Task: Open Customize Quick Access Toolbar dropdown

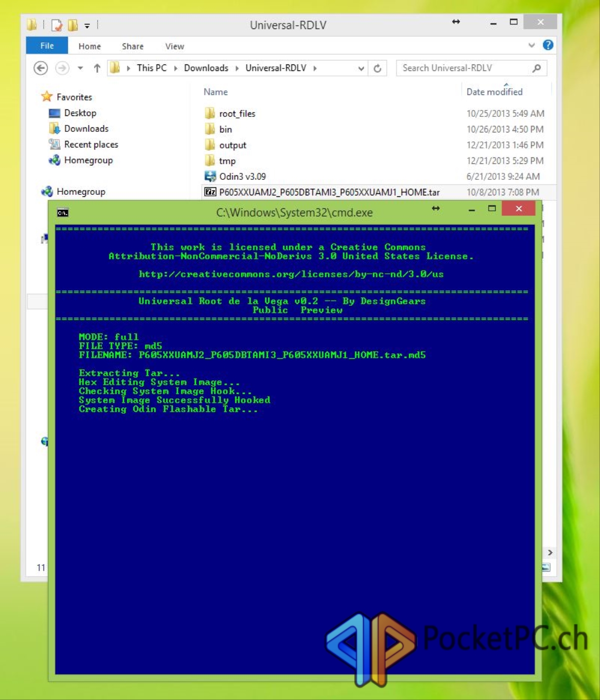Action: [x=87, y=25]
